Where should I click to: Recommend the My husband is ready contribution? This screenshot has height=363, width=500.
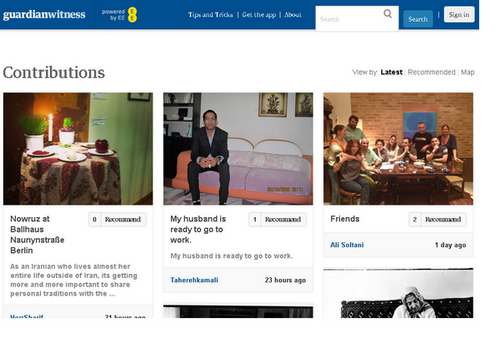(283, 219)
